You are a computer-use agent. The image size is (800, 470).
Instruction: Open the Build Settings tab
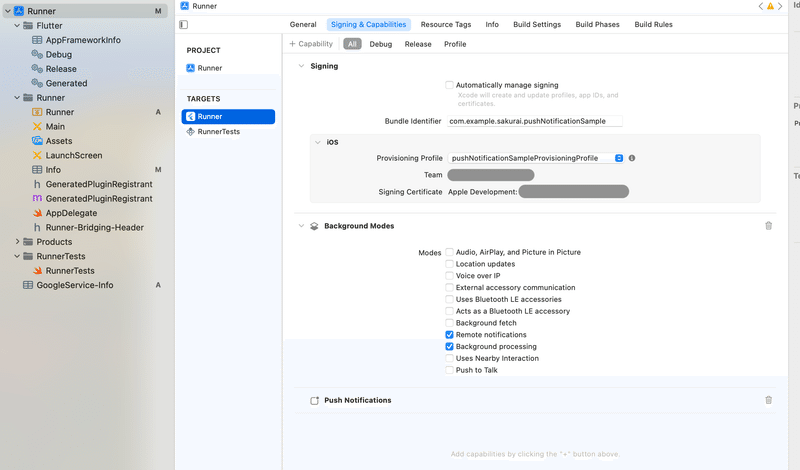(x=537, y=24)
